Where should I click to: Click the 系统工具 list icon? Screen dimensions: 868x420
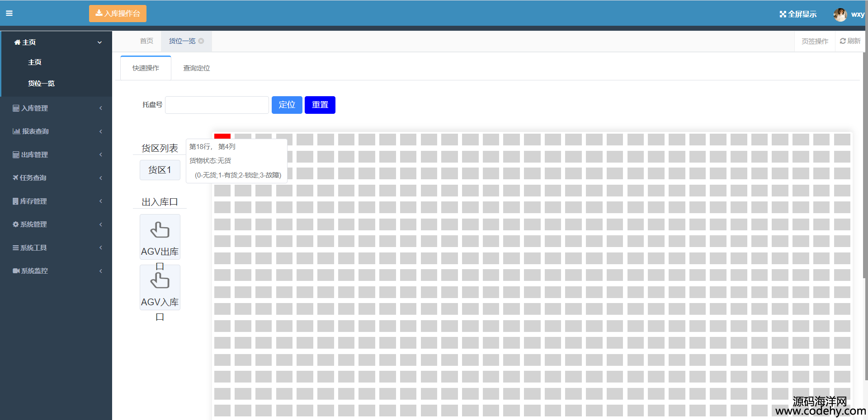(16, 248)
